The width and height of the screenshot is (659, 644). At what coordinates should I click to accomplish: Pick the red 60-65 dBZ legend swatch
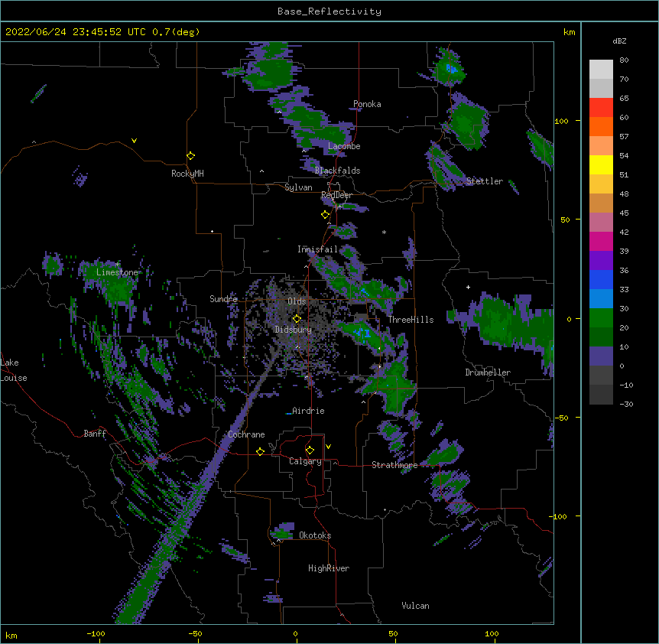[601, 108]
